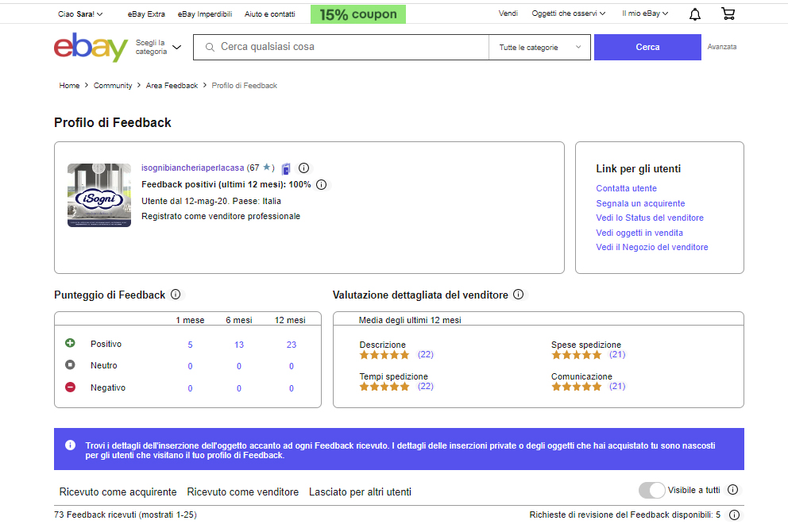Click the Profilo di Feedback breadcrumb text
788x532 pixels.
pyautogui.click(x=244, y=86)
